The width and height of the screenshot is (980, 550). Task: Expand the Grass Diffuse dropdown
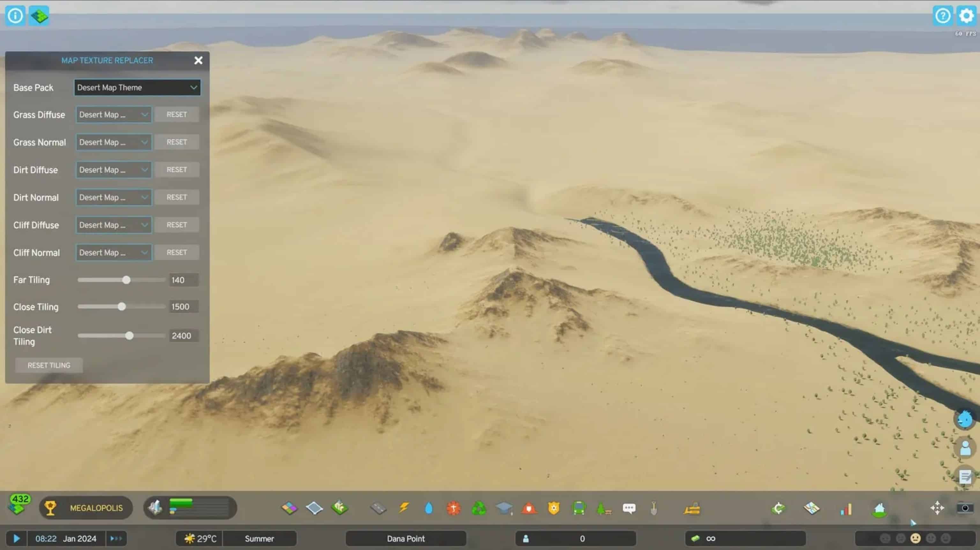click(114, 114)
